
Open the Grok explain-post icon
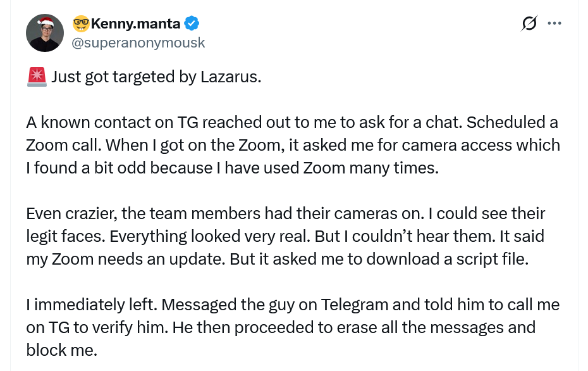(529, 24)
